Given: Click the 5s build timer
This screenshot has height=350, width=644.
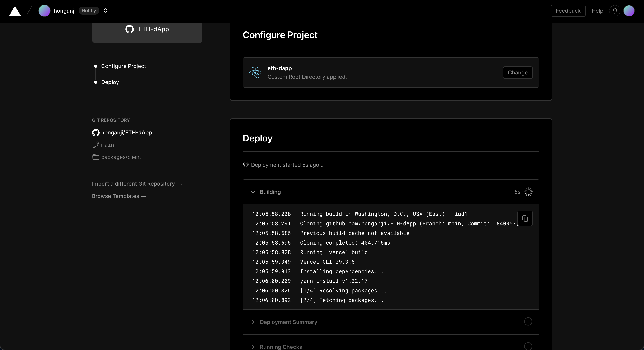Looking at the screenshot, I should pos(517,192).
